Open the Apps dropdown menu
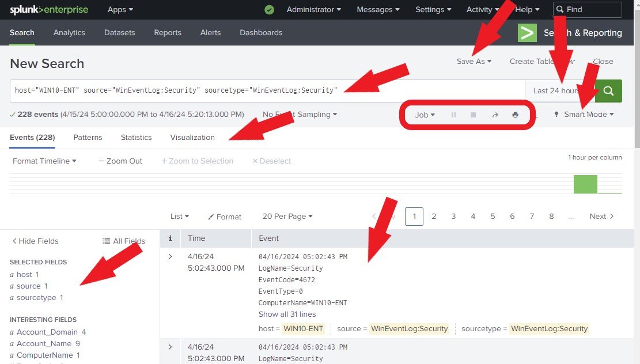 [x=120, y=9]
